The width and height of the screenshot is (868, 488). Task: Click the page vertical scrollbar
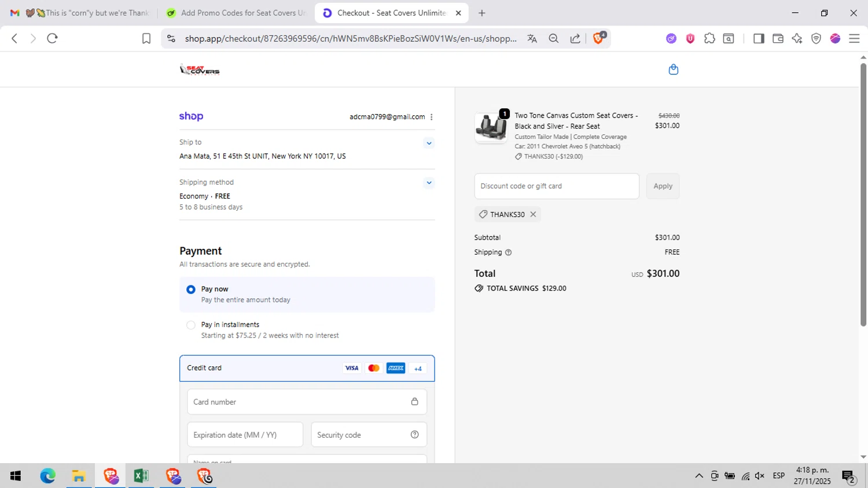863,194
